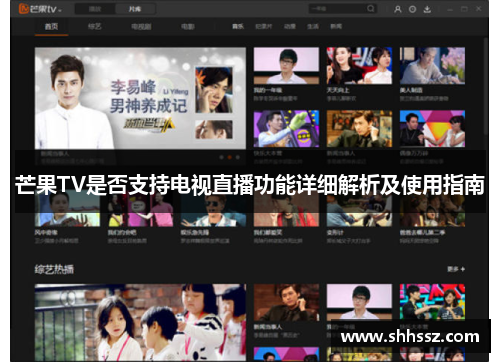The height and width of the screenshot is (362, 500).
Task: Open top-grid 快乐大本营 thumbnail with green glove
Action: [x=286, y=129]
